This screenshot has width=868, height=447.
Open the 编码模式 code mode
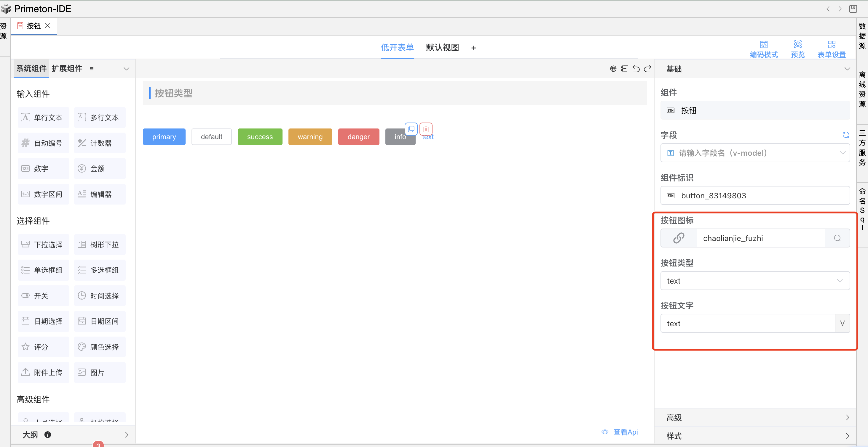point(764,49)
